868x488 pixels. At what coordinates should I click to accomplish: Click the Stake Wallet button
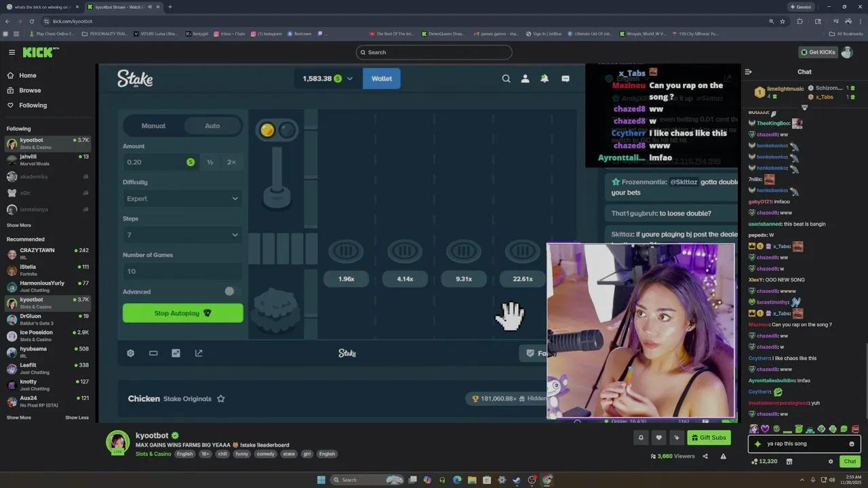point(382,79)
